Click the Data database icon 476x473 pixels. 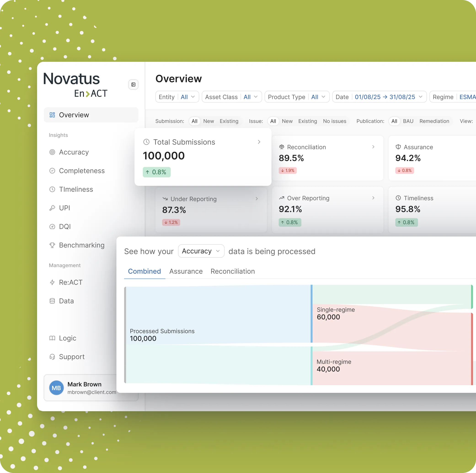point(52,301)
